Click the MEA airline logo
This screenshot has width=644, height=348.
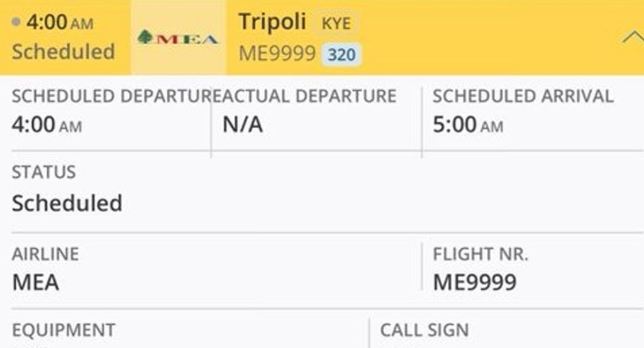(178, 39)
